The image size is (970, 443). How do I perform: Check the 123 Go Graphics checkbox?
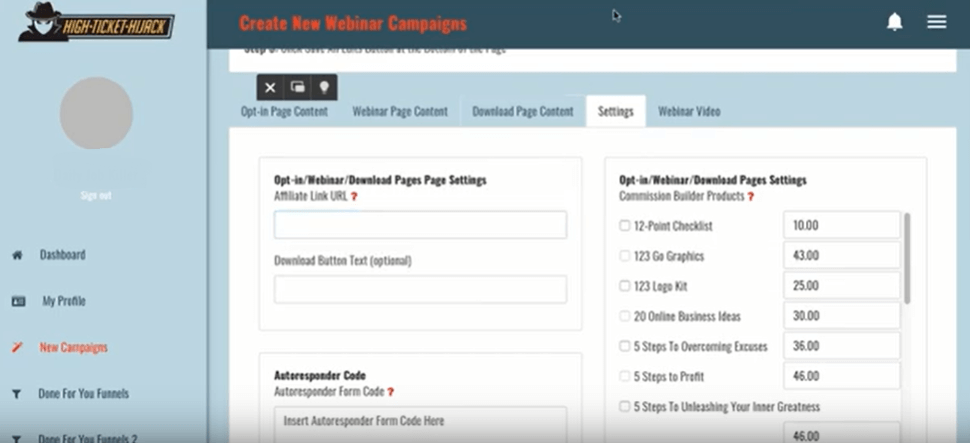click(x=624, y=256)
